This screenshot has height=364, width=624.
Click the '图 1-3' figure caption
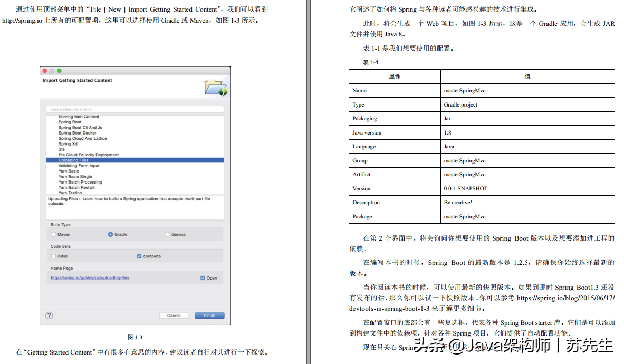135,337
